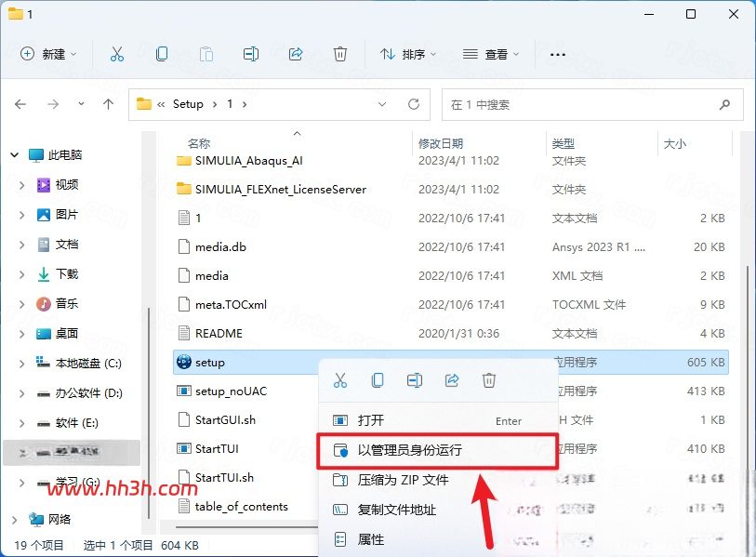Open the 排序 sort dropdown
756x557 pixels.
407,54
